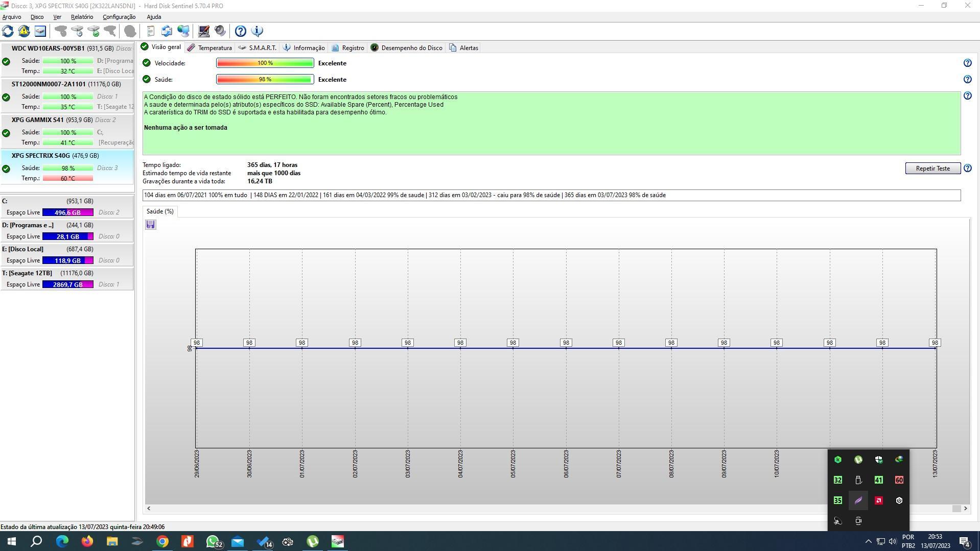Viewport: 980px width, 551px height.
Task: Switch to the Desempenho do Disco tab
Action: (x=407, y=47)
